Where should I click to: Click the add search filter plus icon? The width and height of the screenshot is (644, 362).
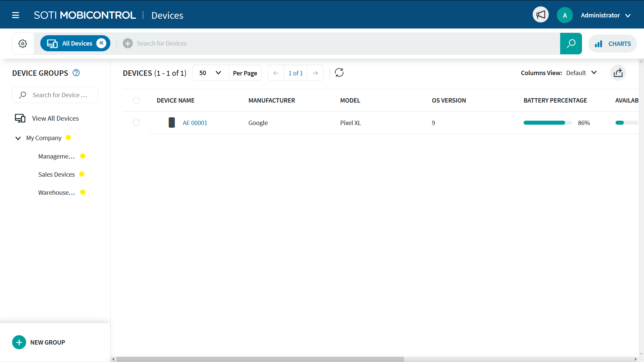point(127,44)
